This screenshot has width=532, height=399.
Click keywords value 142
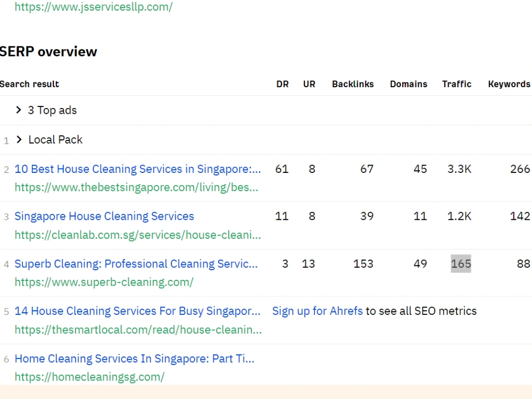pos(520,216)
